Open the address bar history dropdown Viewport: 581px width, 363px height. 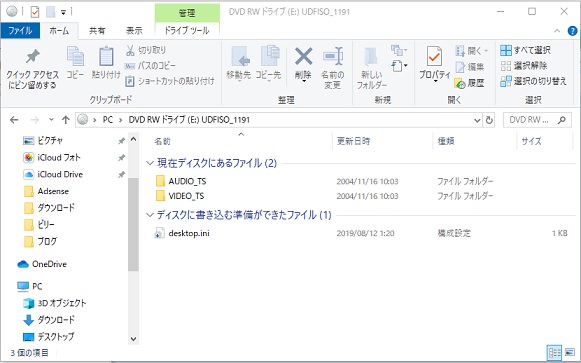(477, 120)
